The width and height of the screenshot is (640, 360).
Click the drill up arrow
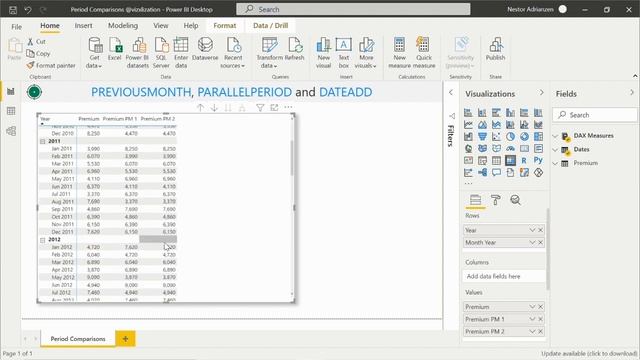pos(200,108)
